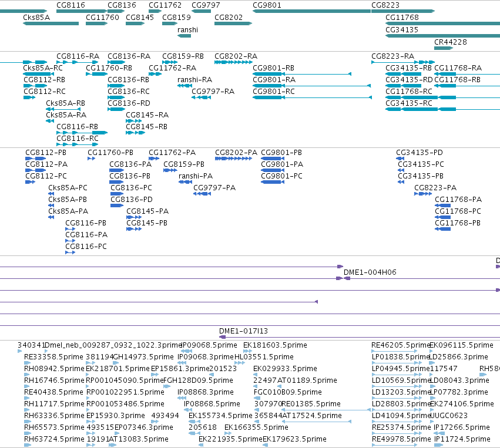Select the CG9801-RA transcript label
500x448 pixels.
click(274, 80)
